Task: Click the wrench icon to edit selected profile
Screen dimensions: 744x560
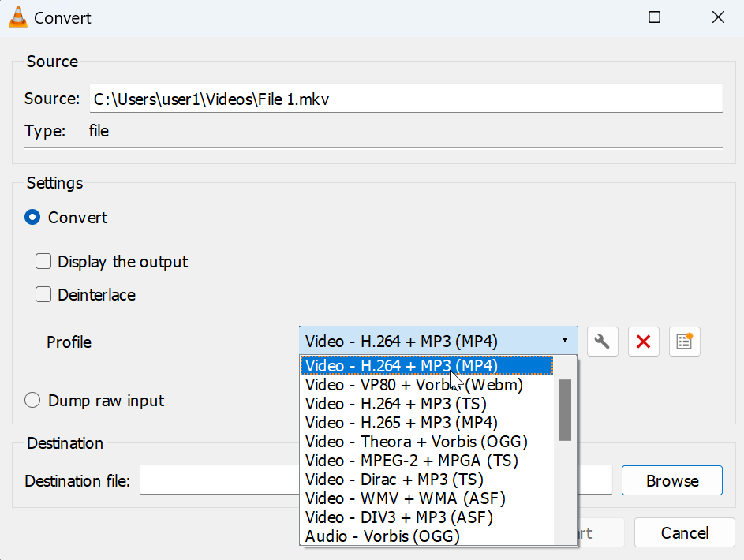Action: (602, 342)
